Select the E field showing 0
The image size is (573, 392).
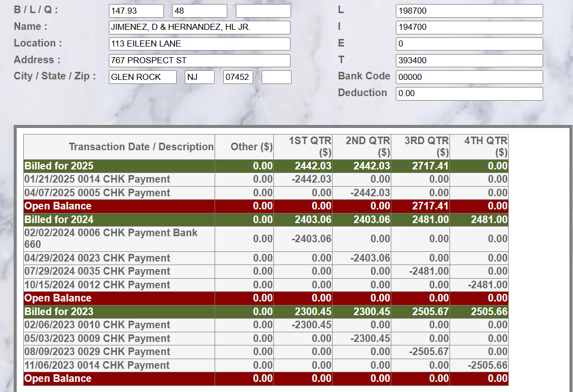[469, 44]
